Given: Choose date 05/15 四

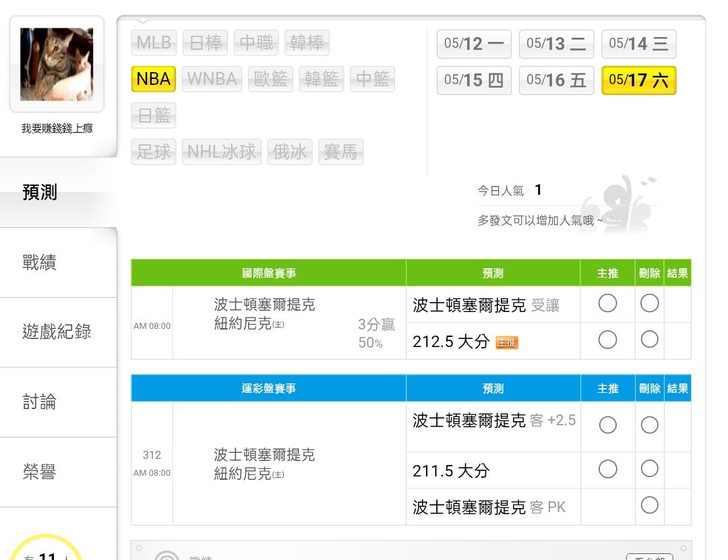Looking at the screenshot, I should click(474, 80).
